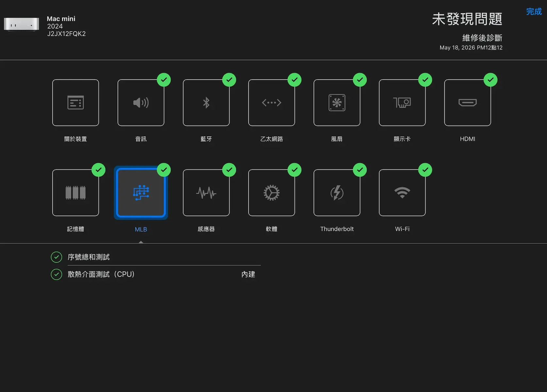Click the green check badge on Wi-Fi
This screenshot has width=547, height=392.
tap(425, 170)
